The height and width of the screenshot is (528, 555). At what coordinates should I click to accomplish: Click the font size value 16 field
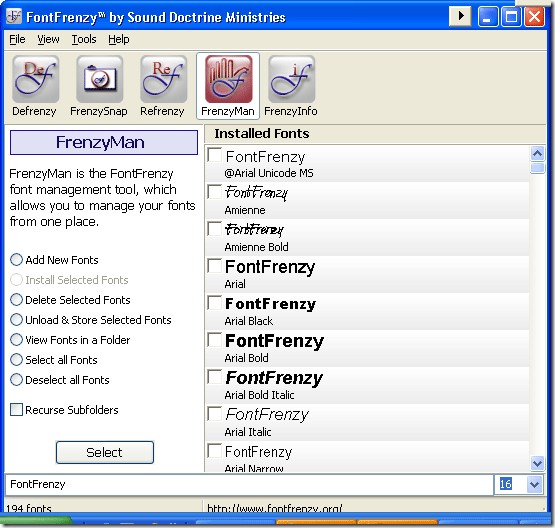point(510,484)
